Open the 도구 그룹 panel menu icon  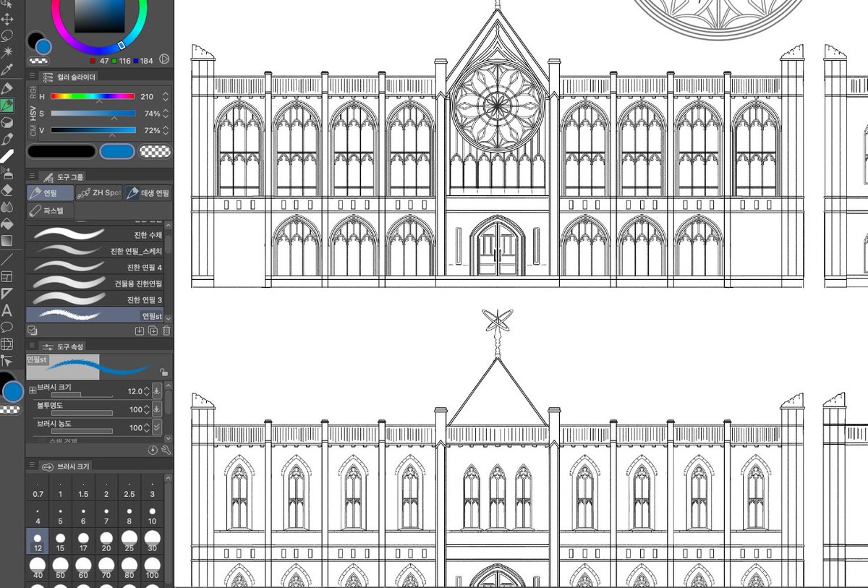(33, 176)
